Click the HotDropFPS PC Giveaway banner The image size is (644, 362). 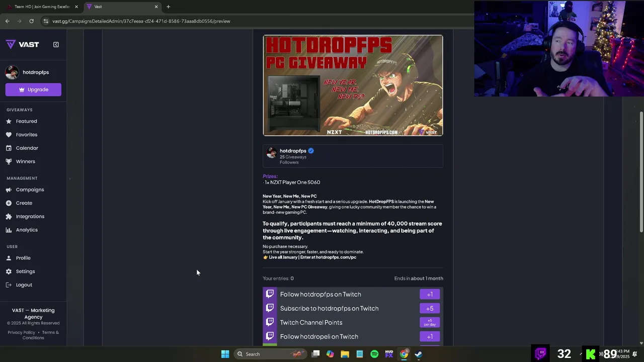353,85
